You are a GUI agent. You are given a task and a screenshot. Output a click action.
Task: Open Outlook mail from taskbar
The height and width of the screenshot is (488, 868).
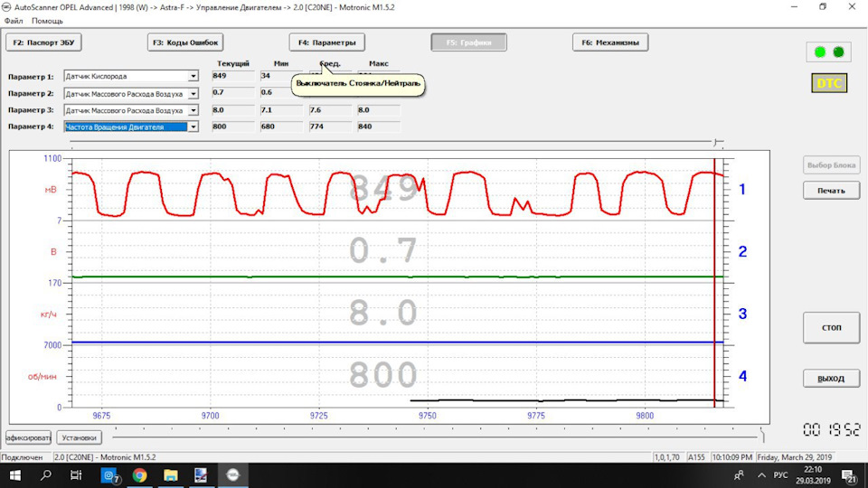109,475
